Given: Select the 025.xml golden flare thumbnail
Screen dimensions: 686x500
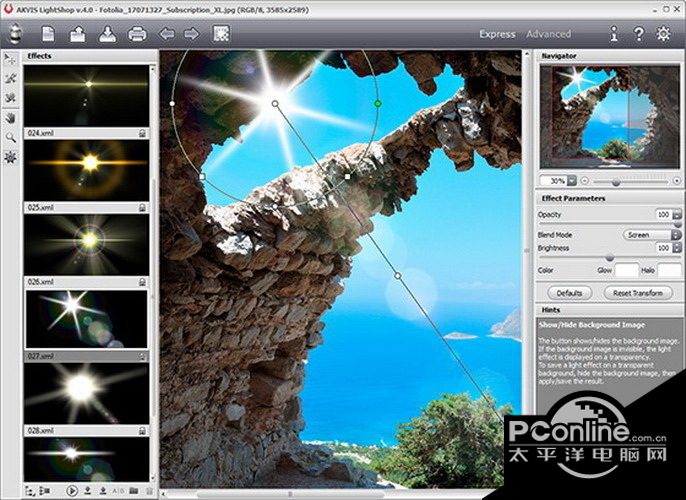Looking at the screenshot, I should pos(87,171).
